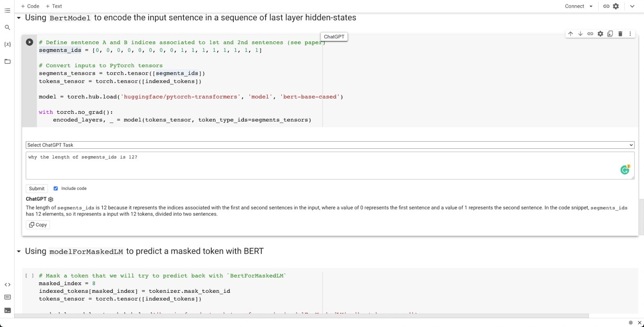Copy the ChatGPT response
This screenshot has height=327, width=644.
tap(38, 225)
